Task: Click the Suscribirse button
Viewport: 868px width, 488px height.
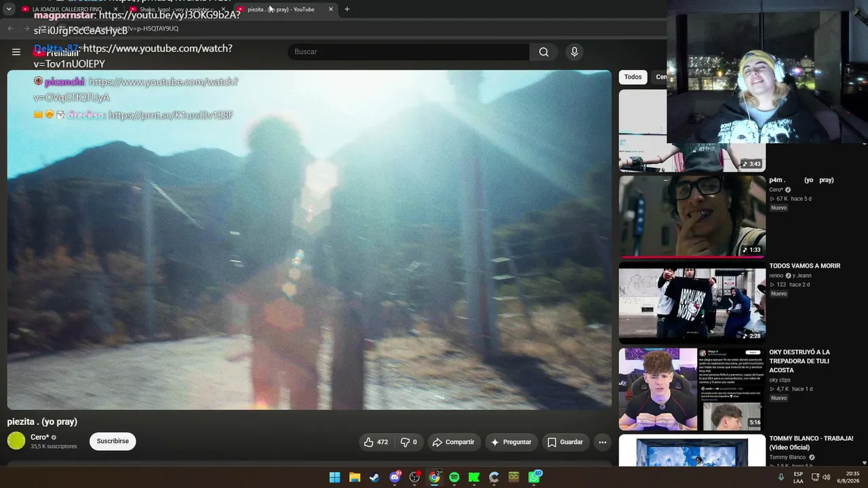Action: 113,441
